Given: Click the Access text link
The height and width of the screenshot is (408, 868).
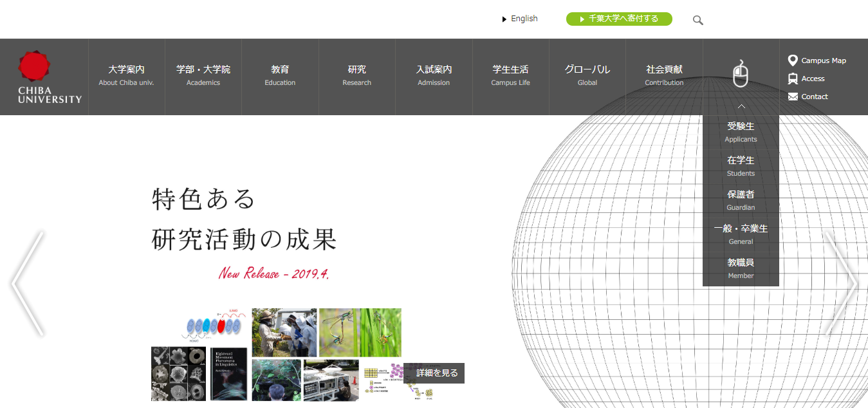Looking at the screenshot, I should pyautogui.click(x=813, y=79).
